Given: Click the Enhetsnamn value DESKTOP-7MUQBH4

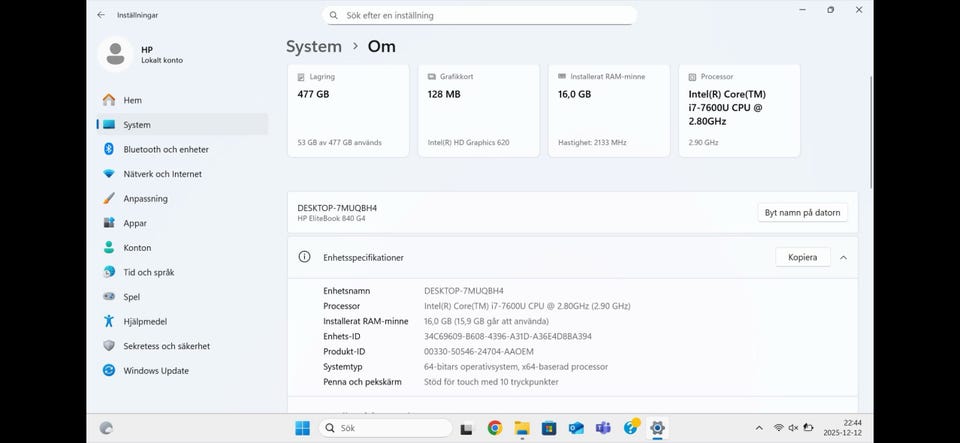Looking at the screenshot, I should (463, 291).
